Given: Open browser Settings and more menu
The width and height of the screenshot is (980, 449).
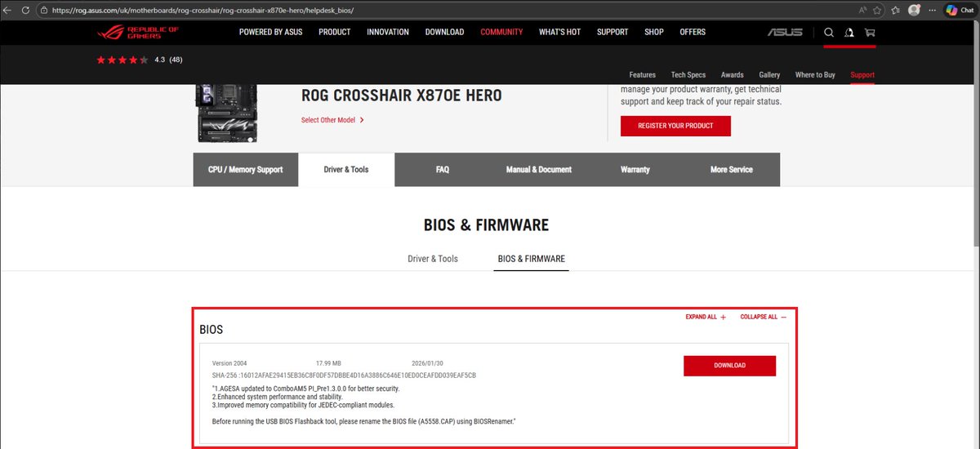Looking at the screenshot, I should [932, 10].
